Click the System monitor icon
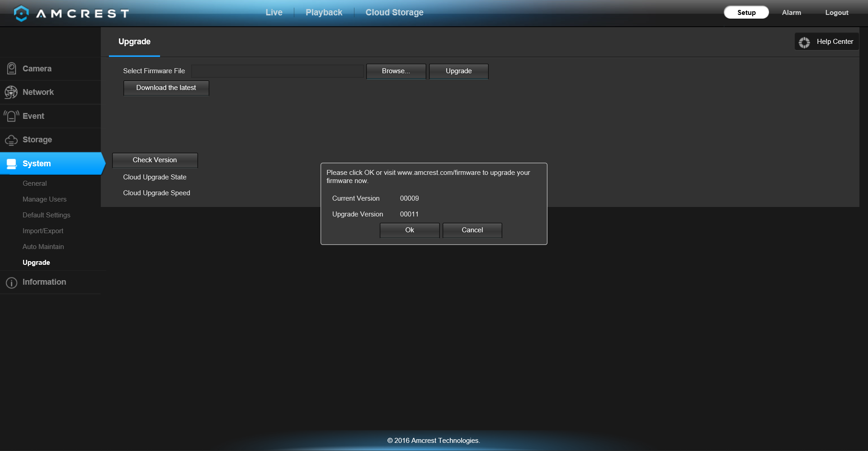 (x=11, y=164)
